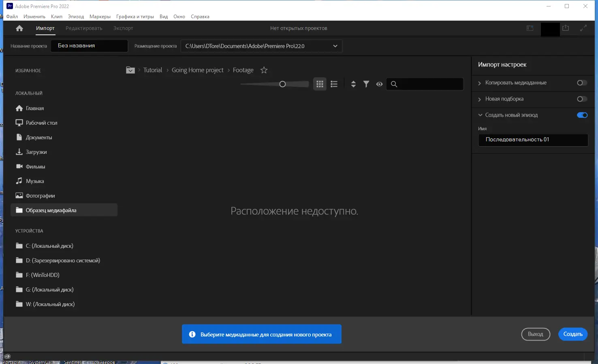Open Creative Cloud icon in status bar
598x364 pixels.
click(x=7, y=356)
